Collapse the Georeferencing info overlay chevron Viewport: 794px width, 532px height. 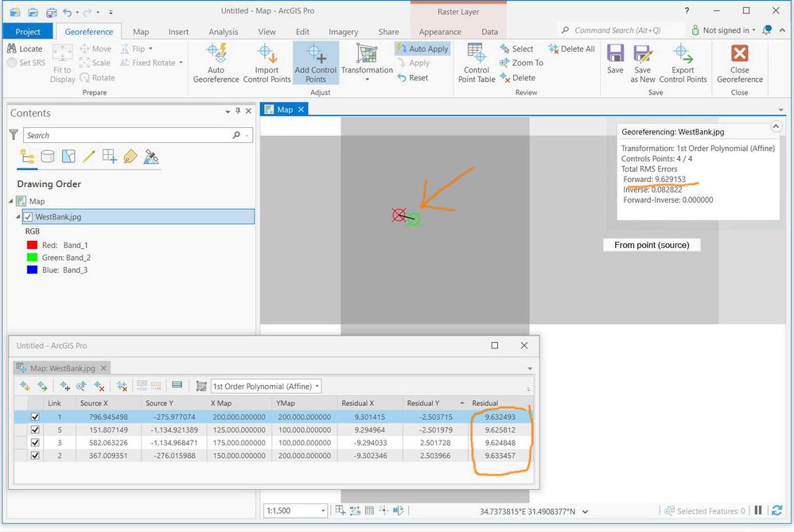pos(776,126)
